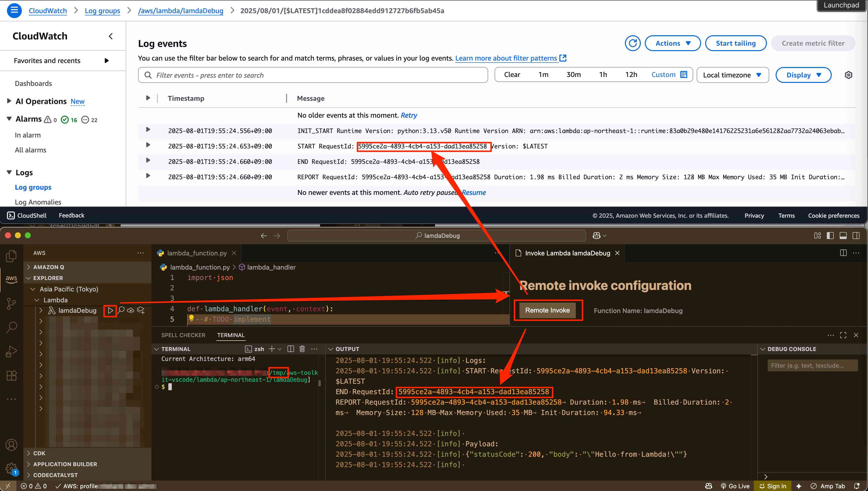Click the CloudShell icon in AWS footer
Screen dimensions: 868x491
point(11,215)
